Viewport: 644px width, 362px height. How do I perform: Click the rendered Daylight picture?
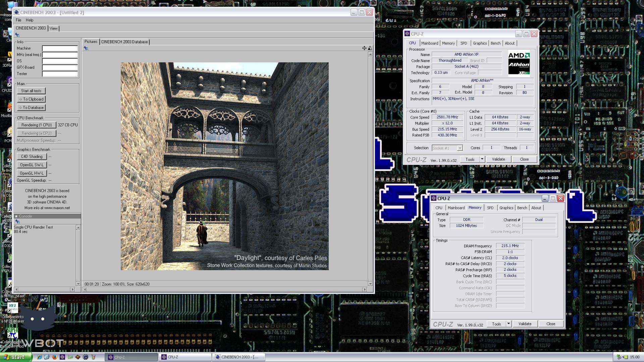click(225, 166)
